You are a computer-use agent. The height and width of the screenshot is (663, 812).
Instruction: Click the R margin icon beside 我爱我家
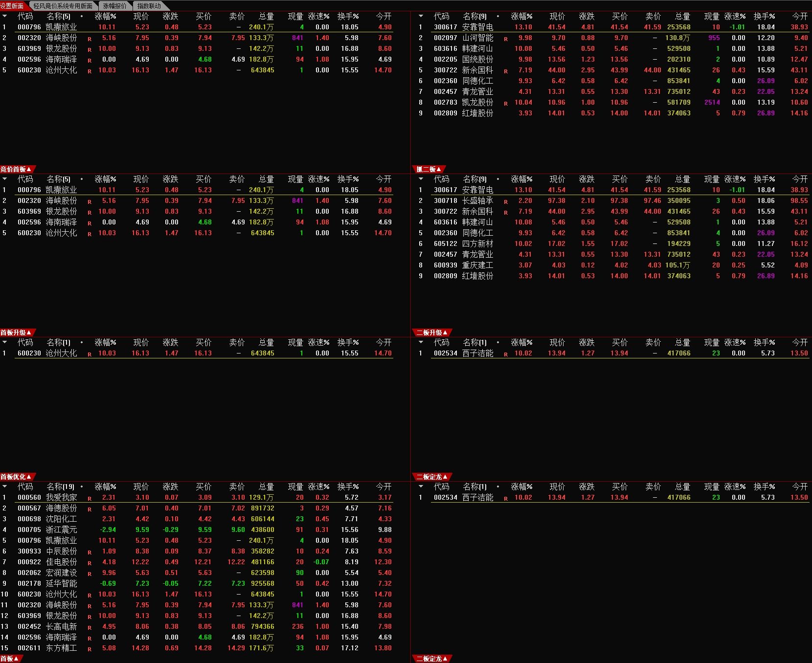click(x=89, y=497)
